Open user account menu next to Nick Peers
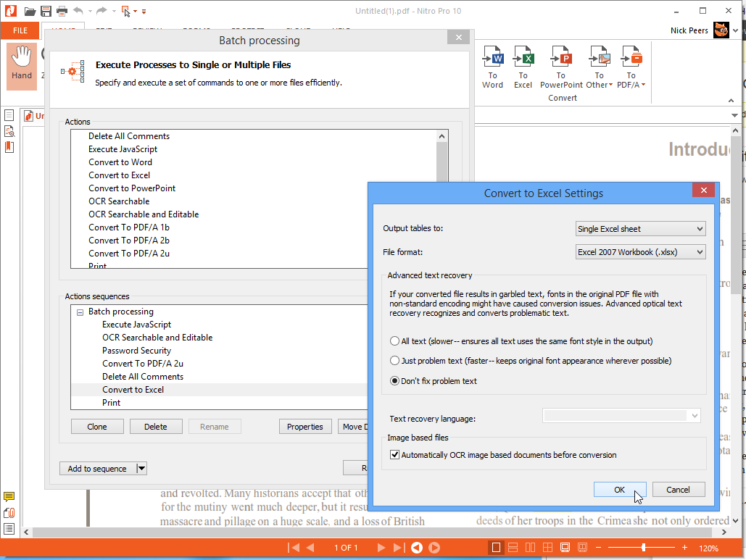Screen dimensions: 746x560 pyautogui.click(x=736, y=30)
